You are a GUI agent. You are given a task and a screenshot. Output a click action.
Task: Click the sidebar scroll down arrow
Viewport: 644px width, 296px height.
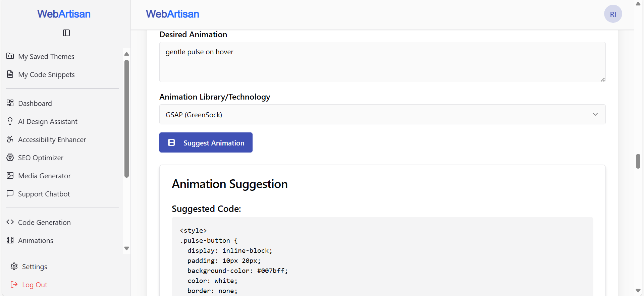pos(126,248)
